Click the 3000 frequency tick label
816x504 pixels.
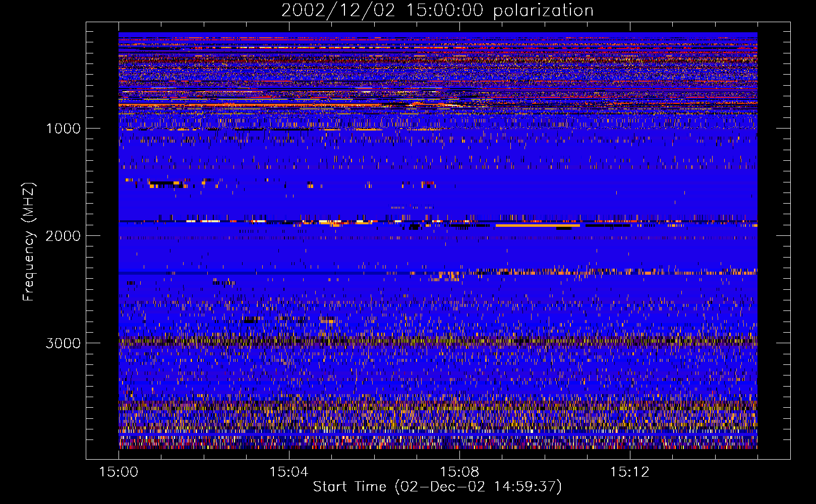(x=63, y=343)
